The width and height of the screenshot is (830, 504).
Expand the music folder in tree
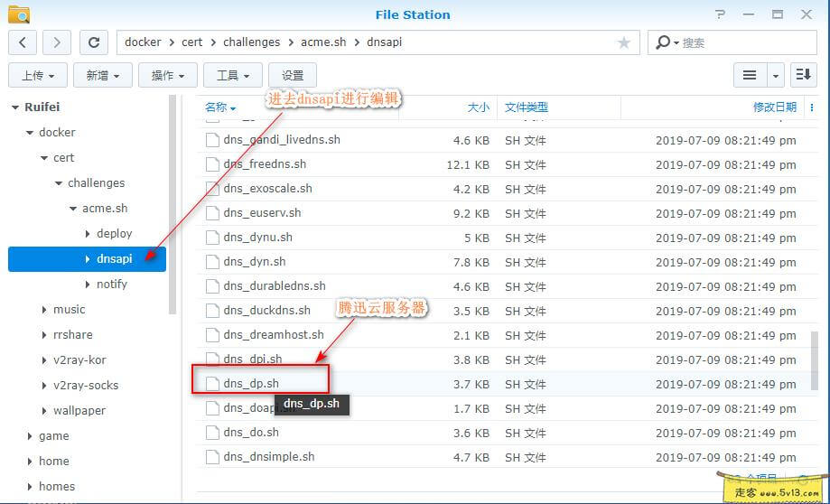44,310
